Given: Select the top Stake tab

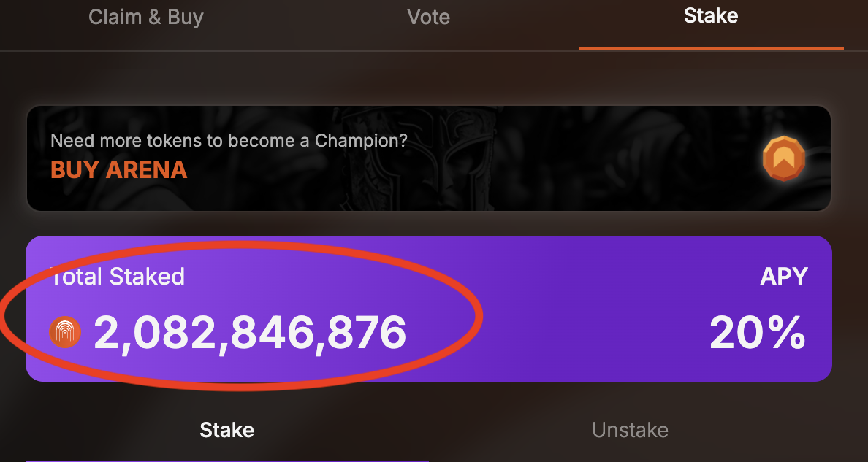Looking at the screenshot, I should 710,16.
